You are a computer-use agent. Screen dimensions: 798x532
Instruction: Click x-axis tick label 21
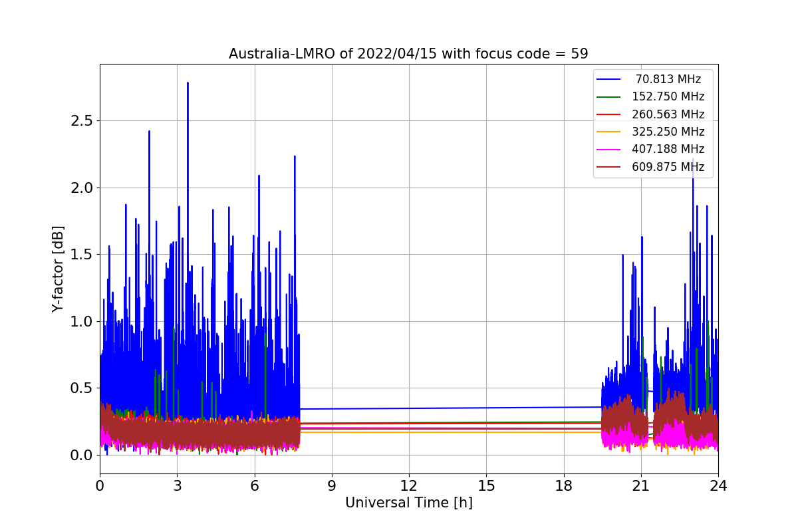(x=641, y=485)
